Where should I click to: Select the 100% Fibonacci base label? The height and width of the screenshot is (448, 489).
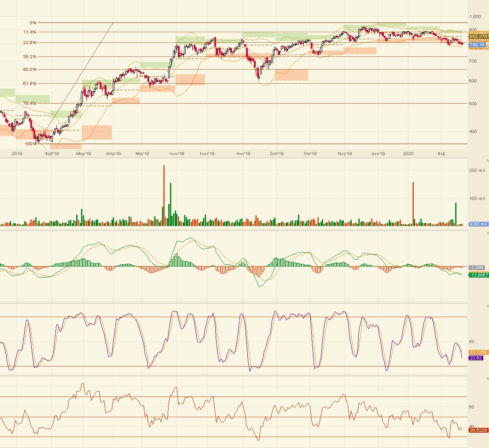[x=30, y=144]
